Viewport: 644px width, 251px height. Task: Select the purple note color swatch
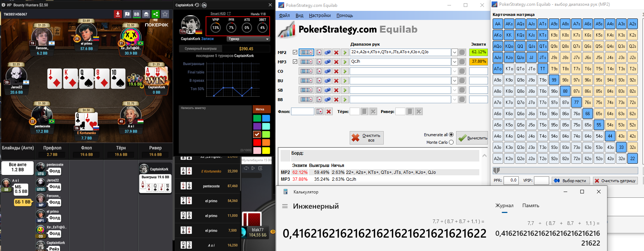tap(257, 126)
